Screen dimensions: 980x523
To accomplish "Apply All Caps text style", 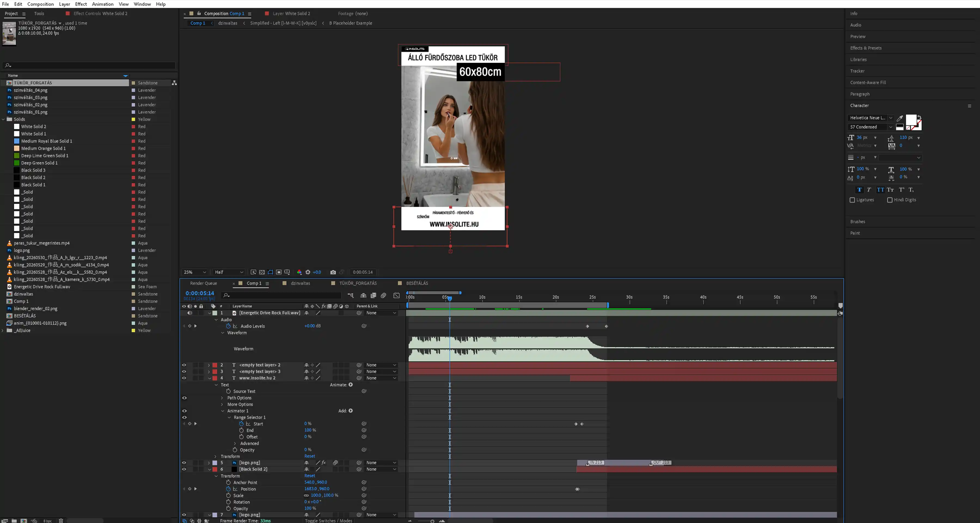I will point(880,190).
